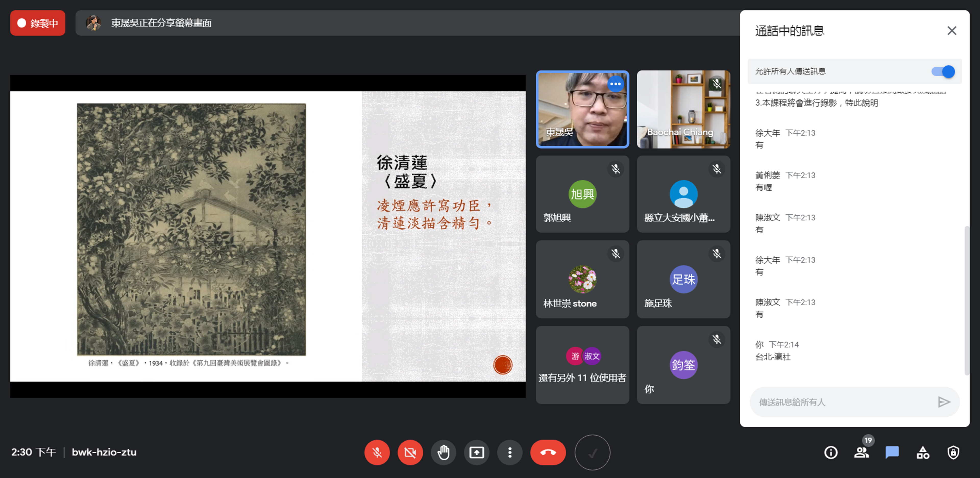Screen dimensions: 980x478
Task: Expand the 11 other users tile
Action: pyautogui.click(x=582, y=365)
